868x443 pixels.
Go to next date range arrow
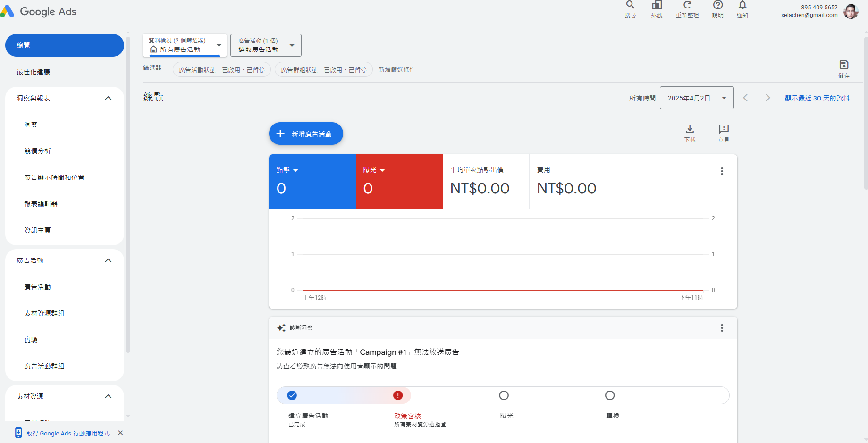coord(768,98)
